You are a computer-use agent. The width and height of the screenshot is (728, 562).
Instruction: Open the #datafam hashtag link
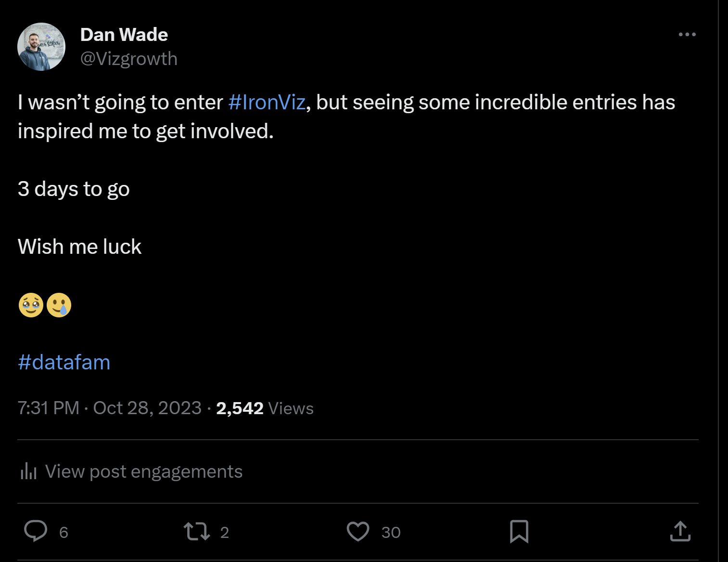(64, 362)
